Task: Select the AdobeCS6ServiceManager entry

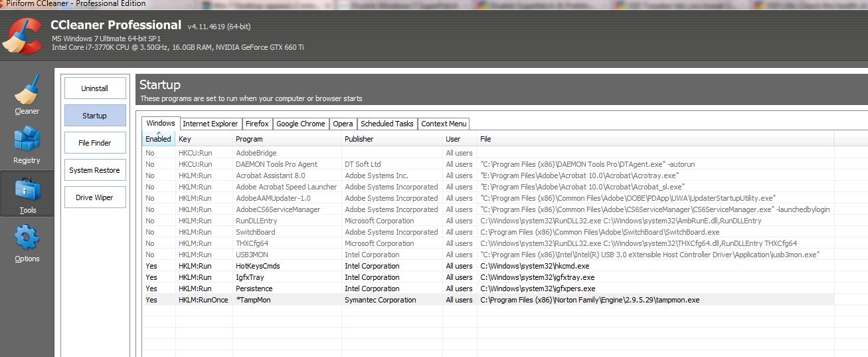Action: tap(488, 209)
